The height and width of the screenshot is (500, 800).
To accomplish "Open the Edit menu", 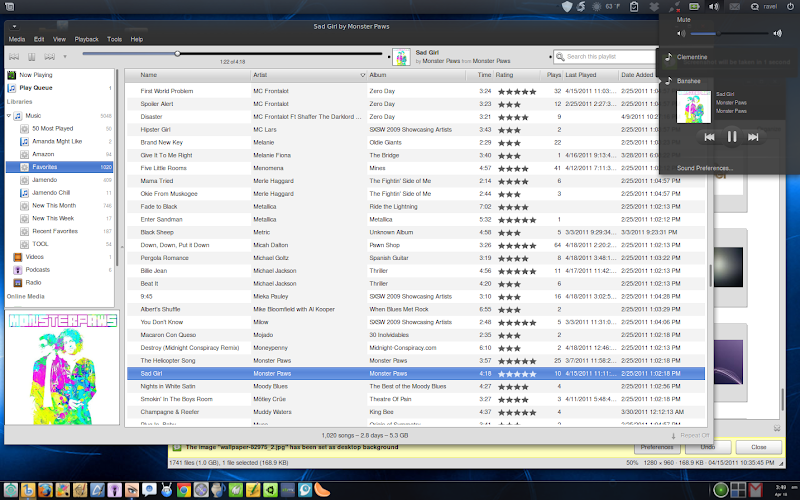I will coord(39,39).
